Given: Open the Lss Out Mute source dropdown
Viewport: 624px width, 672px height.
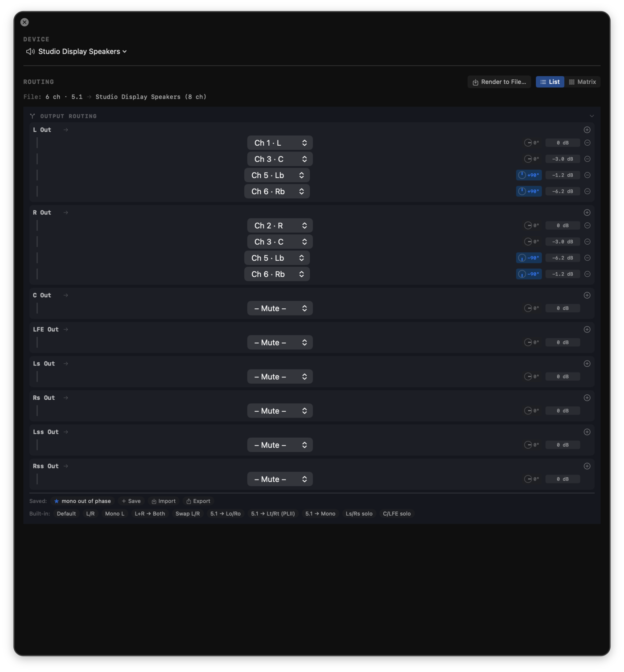Looking at the screenshot, I should pyautogui.click(x=280, y=445).
